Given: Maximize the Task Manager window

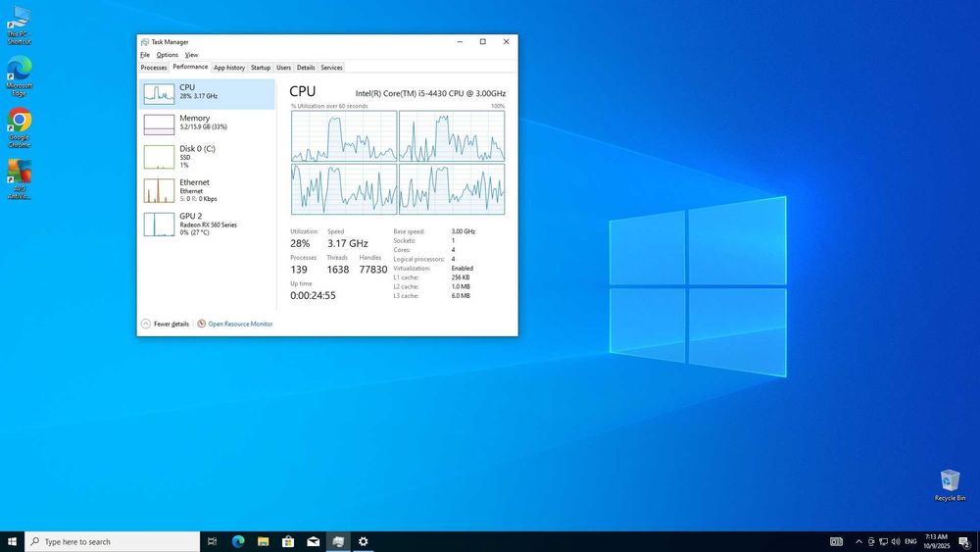Looking at the screenshot, I should tap(482, 42).
